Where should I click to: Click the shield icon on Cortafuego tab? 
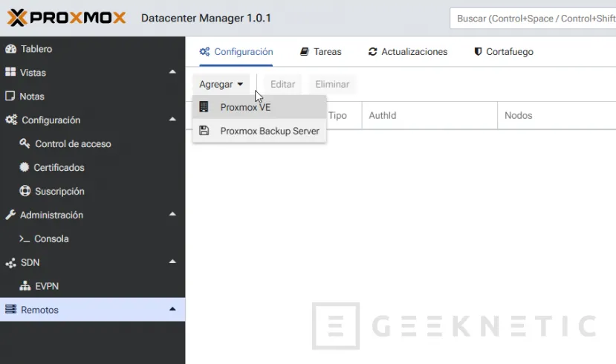478,51
